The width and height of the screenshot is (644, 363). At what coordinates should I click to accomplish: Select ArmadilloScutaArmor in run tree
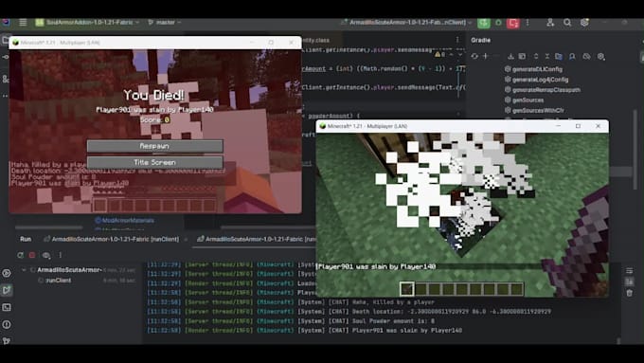pyautogui.click(x=69, y=270)
